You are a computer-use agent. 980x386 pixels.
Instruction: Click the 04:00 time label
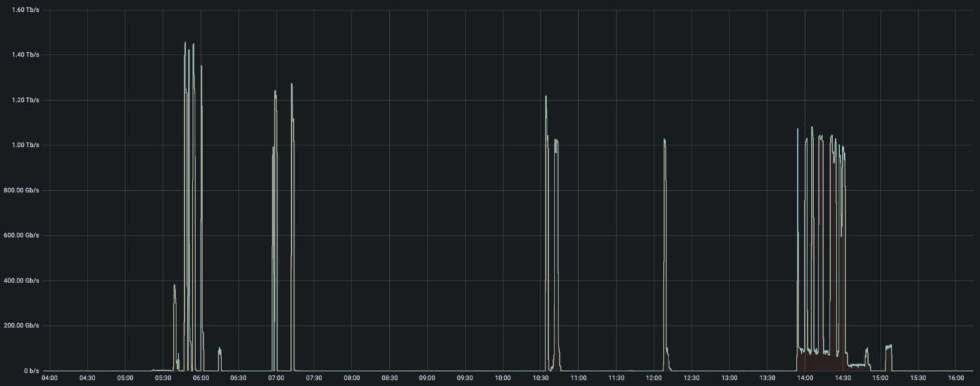[50, 378]
